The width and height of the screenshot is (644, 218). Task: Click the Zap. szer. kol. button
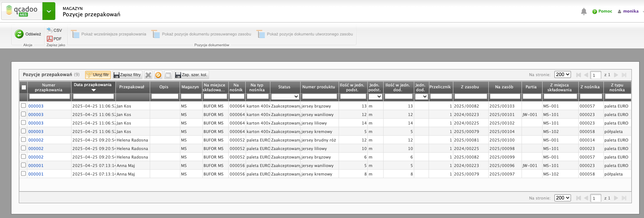[191, 75]
